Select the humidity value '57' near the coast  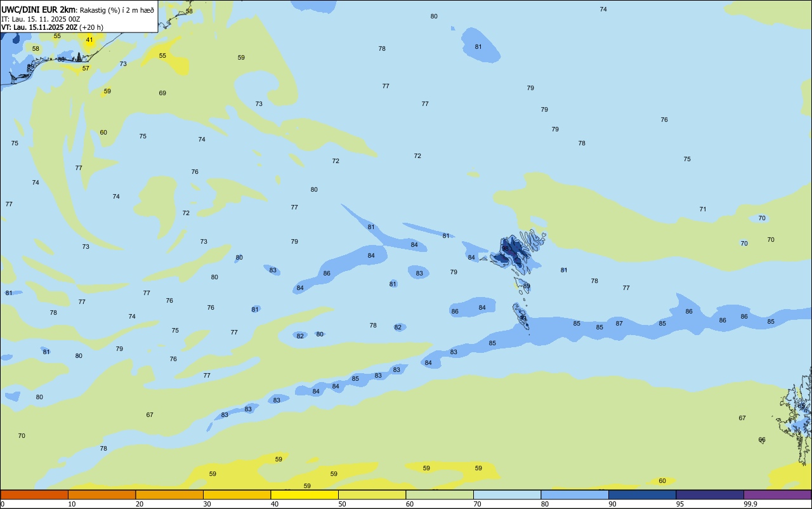[86, 69]
